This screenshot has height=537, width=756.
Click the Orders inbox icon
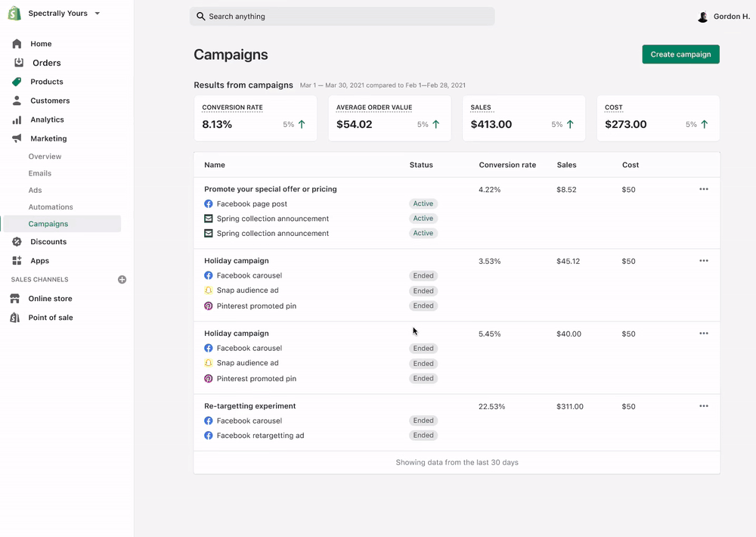(x=19, y=62)
